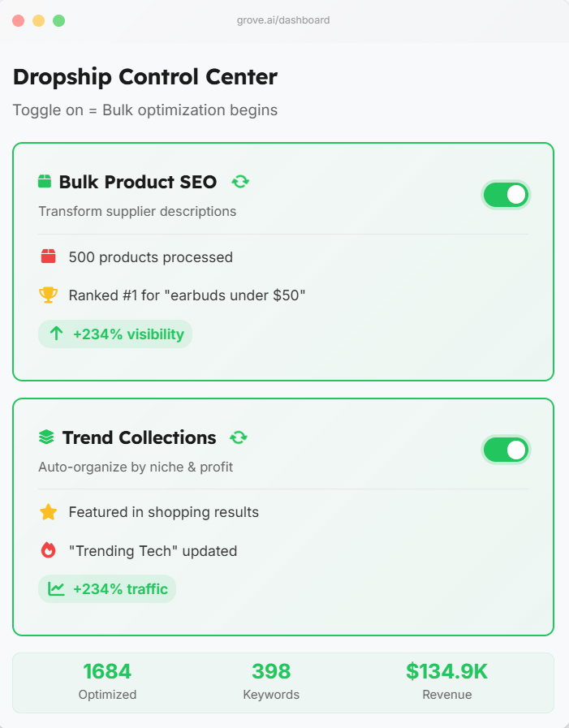Click the Bulk Product SEO heading
Screen dimensions: 569x728
138,182
